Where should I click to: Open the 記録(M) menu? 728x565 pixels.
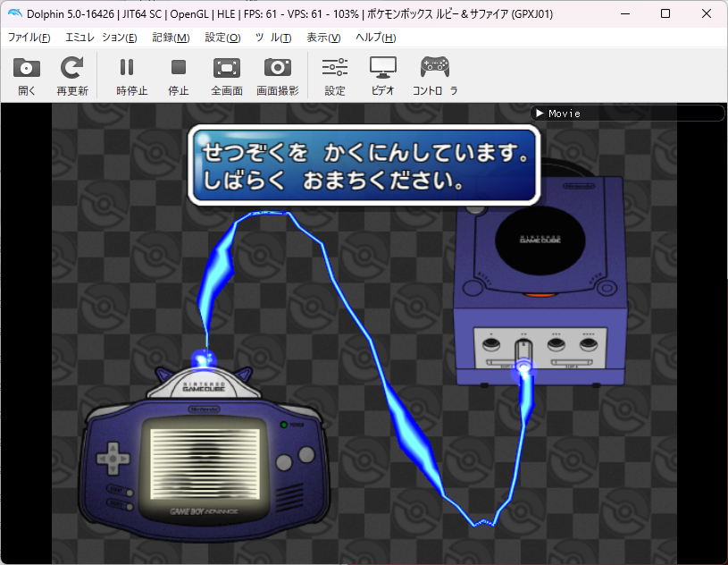point(171,38)
